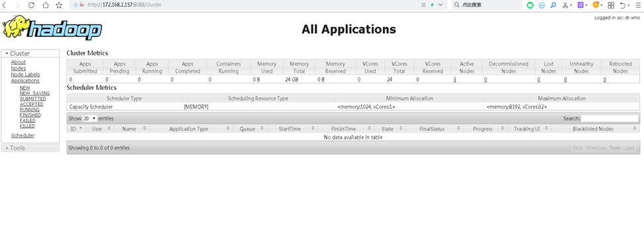644x246 pixels.
Task: Click the Previous pagination button
Action: [596, 147]
